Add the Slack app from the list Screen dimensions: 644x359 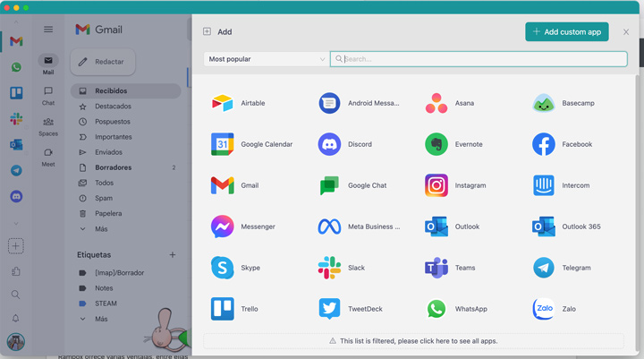342,268
